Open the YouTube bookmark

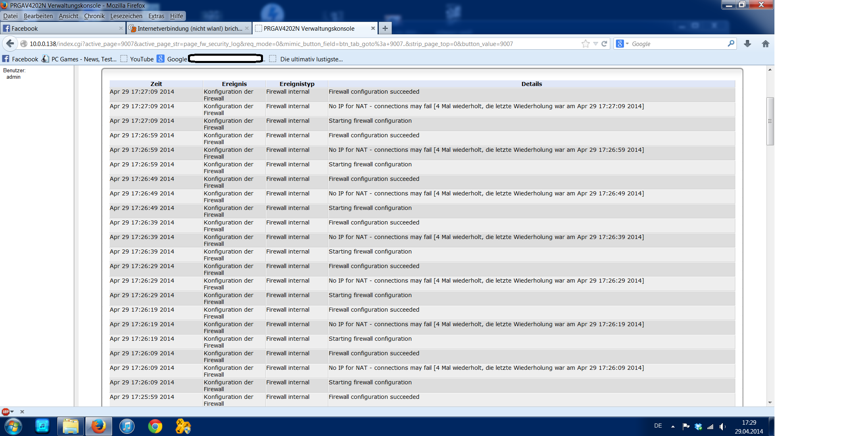(141, 59)
